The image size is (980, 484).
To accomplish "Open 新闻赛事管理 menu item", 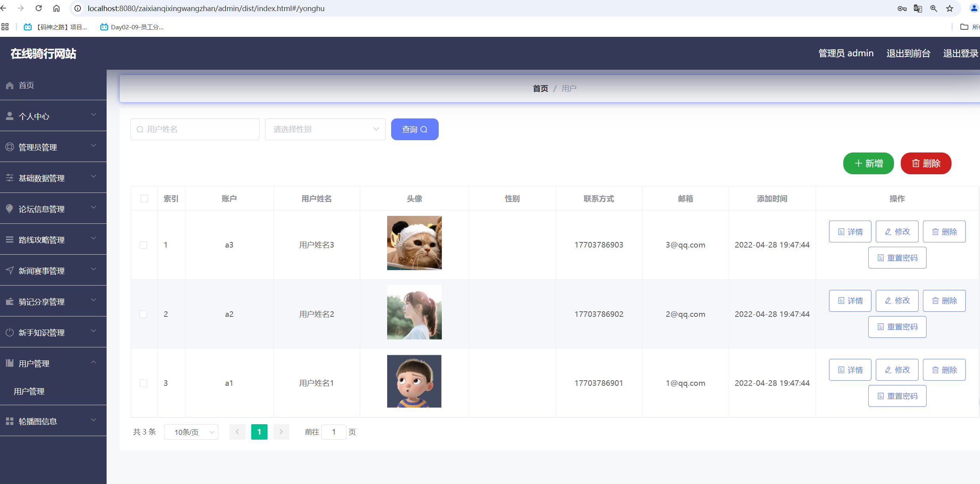I will 53,271.
